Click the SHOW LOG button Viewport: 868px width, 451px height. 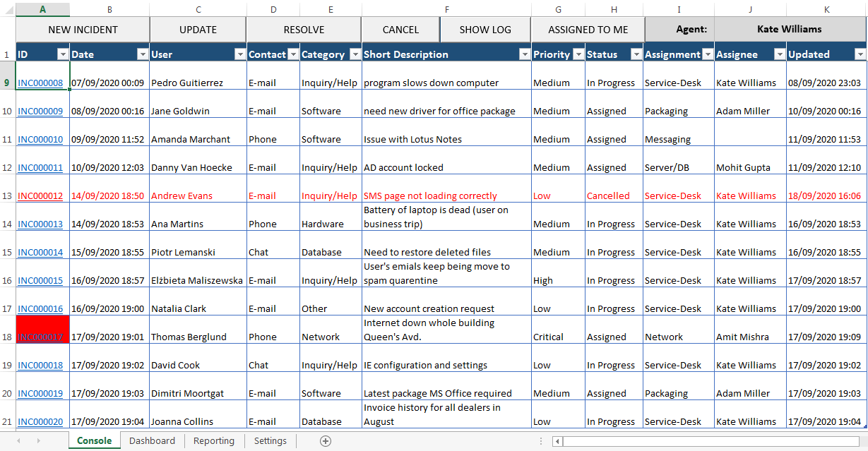point(484,30)
